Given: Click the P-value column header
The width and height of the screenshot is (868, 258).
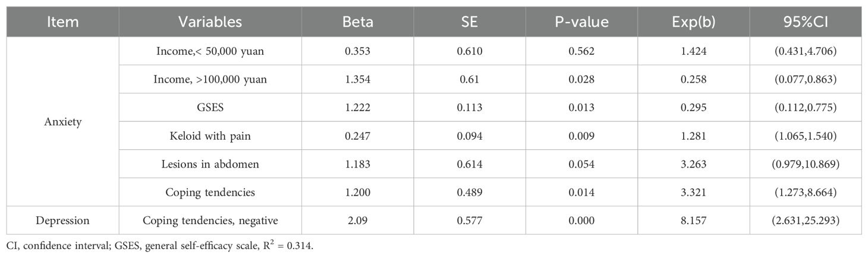Looking at the screenshot, I should tap(582, 22).
